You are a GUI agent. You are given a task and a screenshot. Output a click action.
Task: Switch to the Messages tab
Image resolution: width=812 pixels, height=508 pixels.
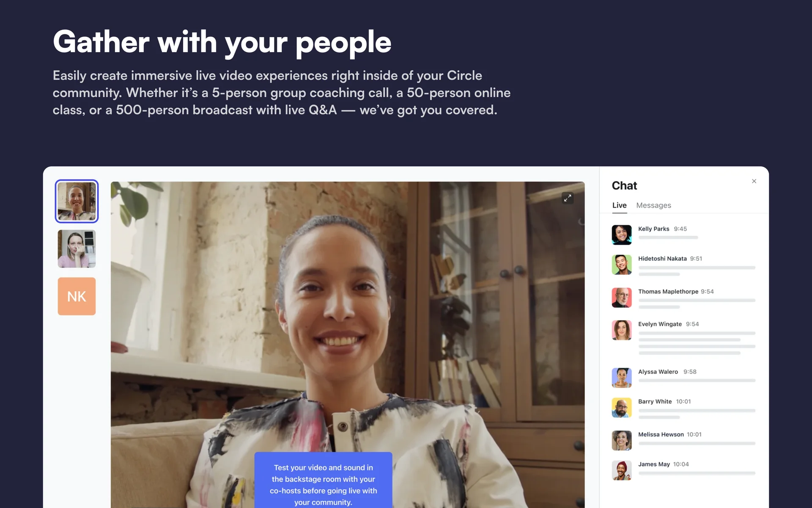pos(653,205)
